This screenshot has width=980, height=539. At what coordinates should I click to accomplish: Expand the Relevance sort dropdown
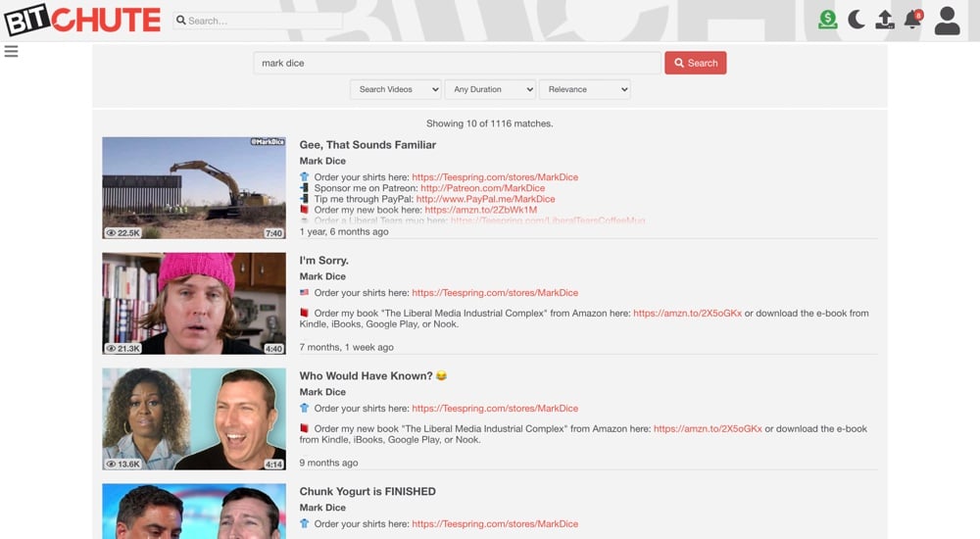click(x=584, y=89)
